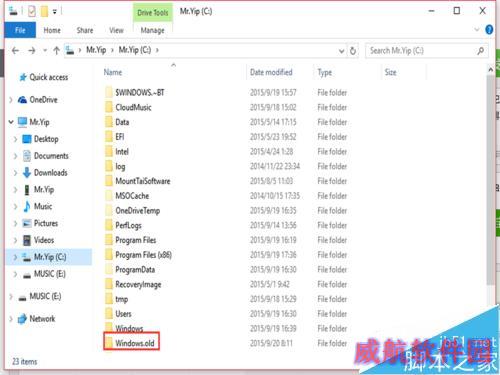Open the Help question mark icon

(489, 30)
